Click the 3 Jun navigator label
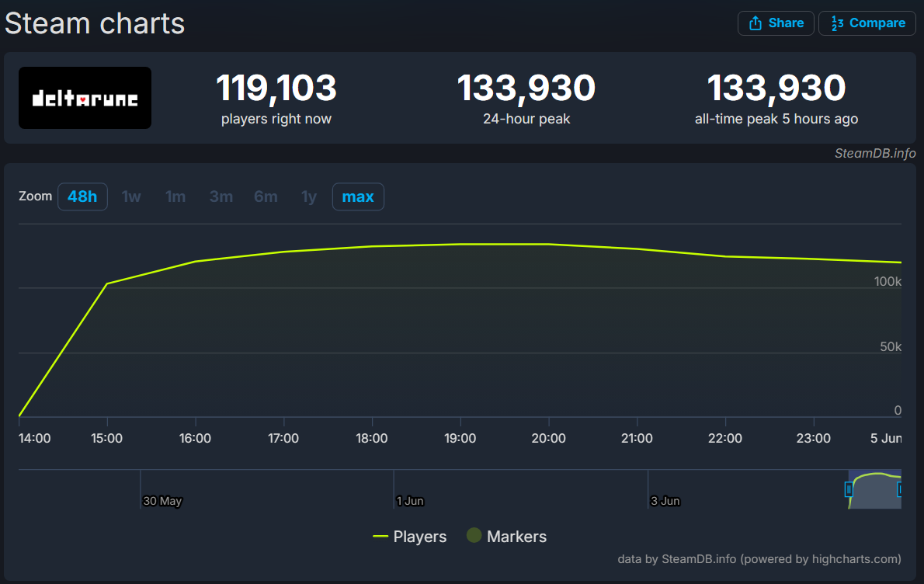Image resolution: width=924 pixels, height=584 pixels. tap(665, 501)
